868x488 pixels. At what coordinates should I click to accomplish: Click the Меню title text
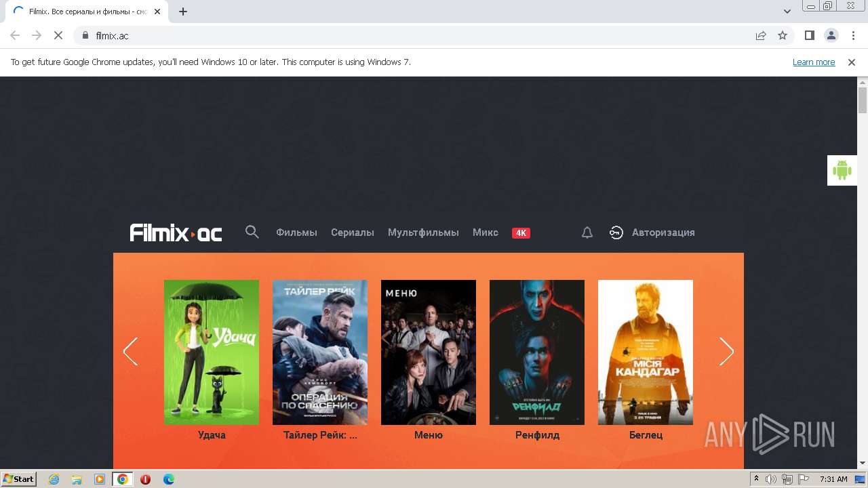(429, 435)
